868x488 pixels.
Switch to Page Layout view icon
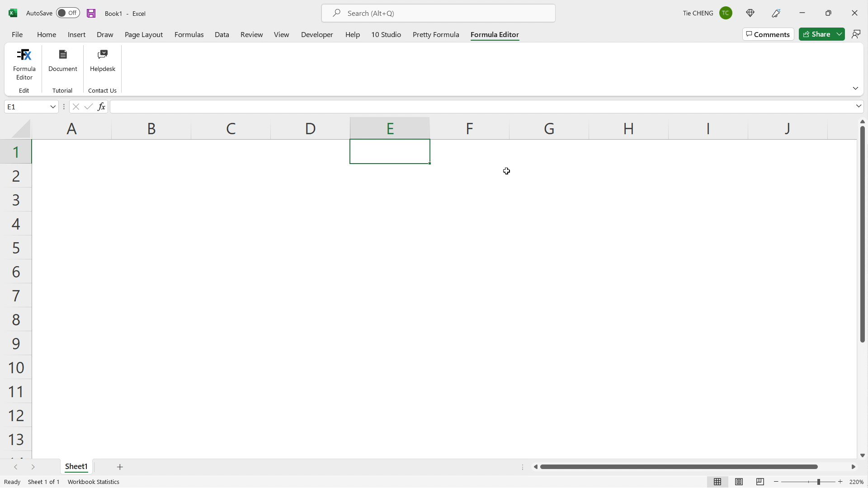pyautogui.click(x=739, y=482)
